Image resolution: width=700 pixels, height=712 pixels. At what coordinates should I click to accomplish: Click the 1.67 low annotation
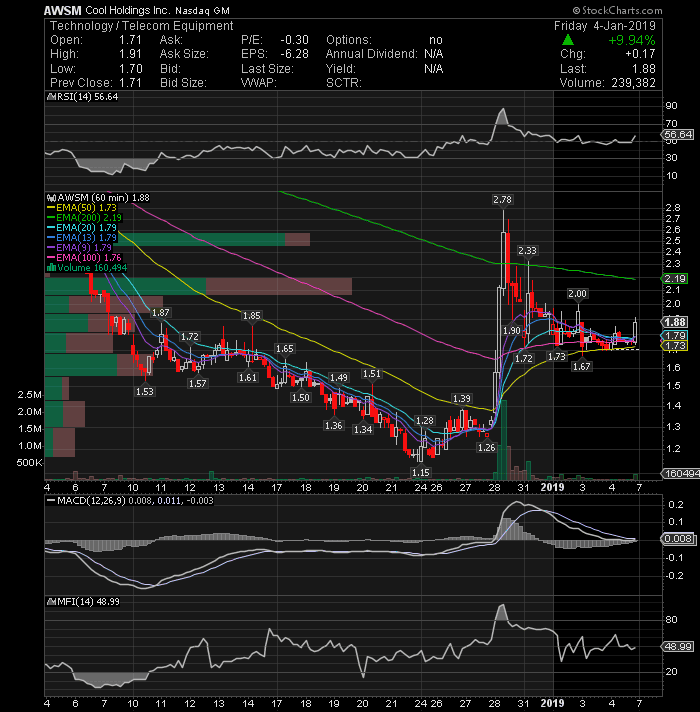click(x=582, y=366)
